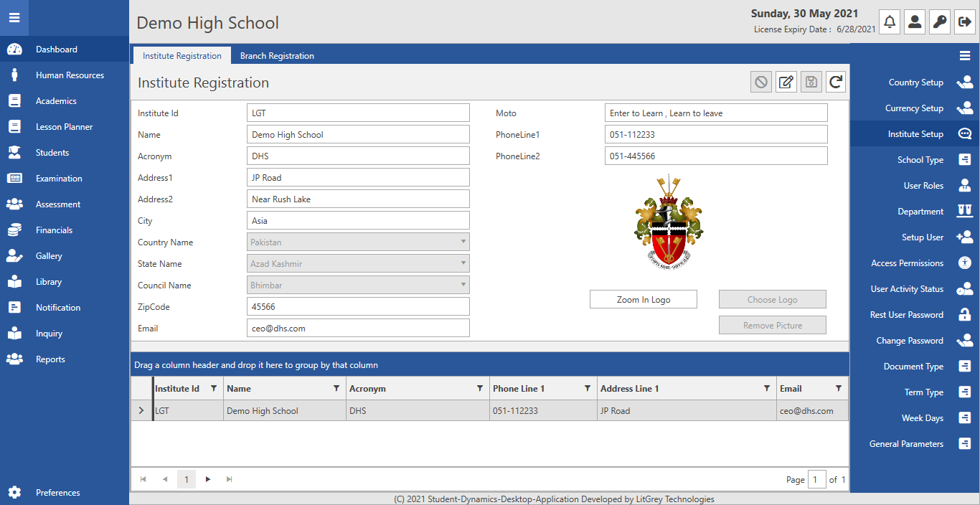The image size is (980, 505).
Task: Click the key icon in top bar
Action: [x=940, y=22]
